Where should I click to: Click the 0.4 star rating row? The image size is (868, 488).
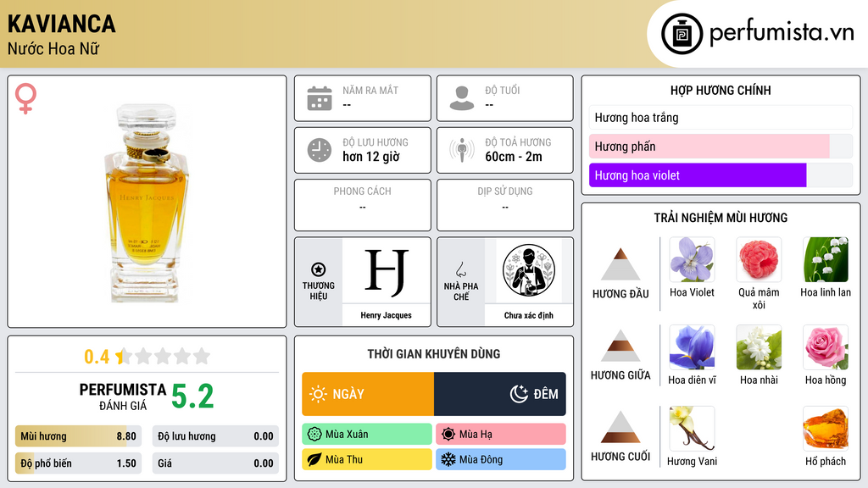tap(147, 357)
